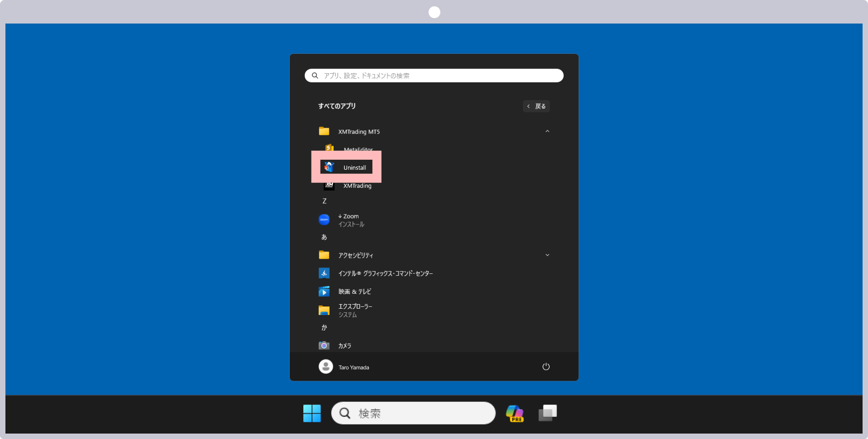Open the 映画 & テレビ app icon
The image size is (868, 439).
coord(324,291)
